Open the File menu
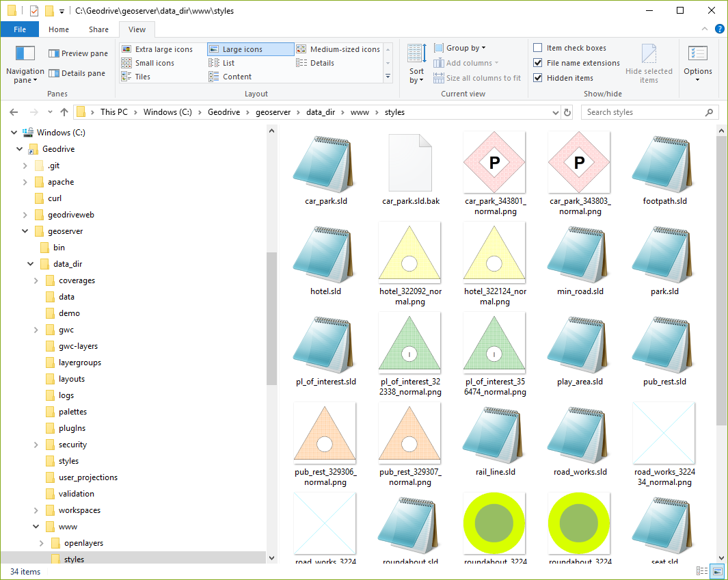Screen dimensions: 728x580 click(20, 29)
